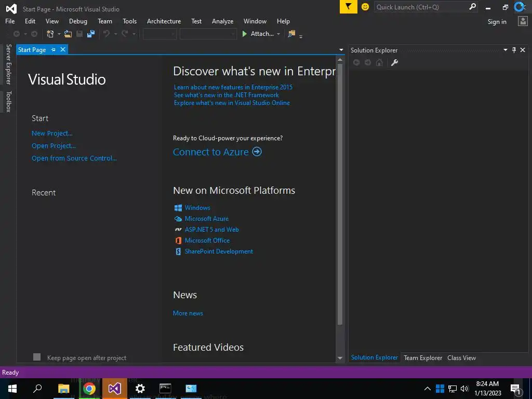Click Solution Explorer Forward button
Screen dimensions: 532x399
(x=368, y=62)
